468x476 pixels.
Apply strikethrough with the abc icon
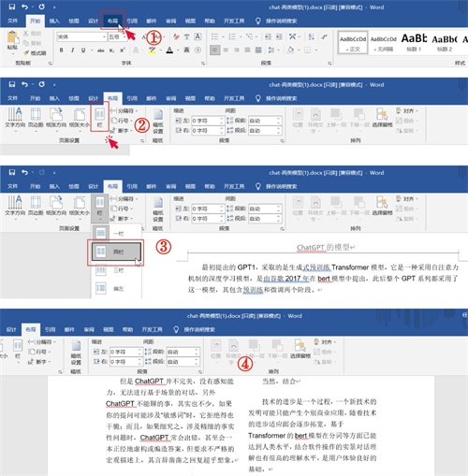point(100,50)
